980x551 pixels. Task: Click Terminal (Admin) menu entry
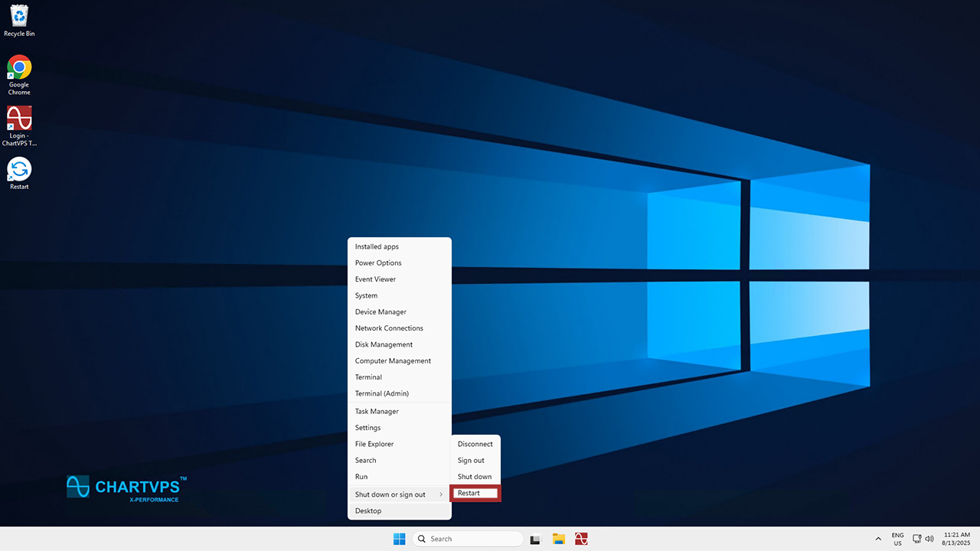pyautogui.click(x=381, y=393)
